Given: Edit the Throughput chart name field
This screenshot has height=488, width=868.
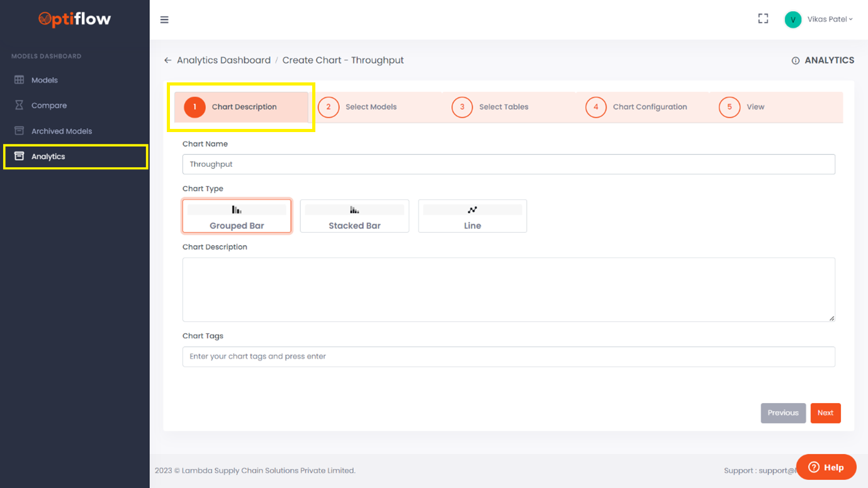Looking at the screenshot, I should click(508, 164).
